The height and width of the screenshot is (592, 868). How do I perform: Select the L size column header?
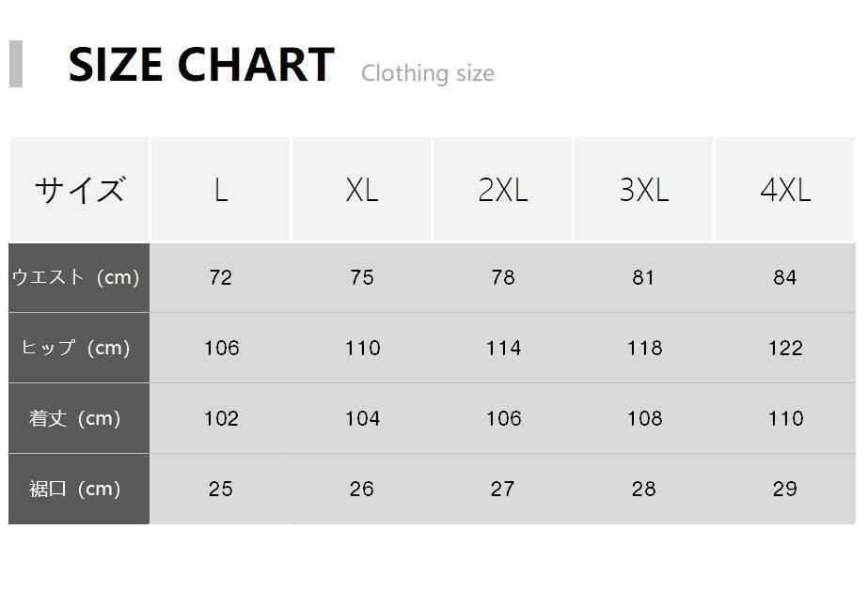(220, 190)
